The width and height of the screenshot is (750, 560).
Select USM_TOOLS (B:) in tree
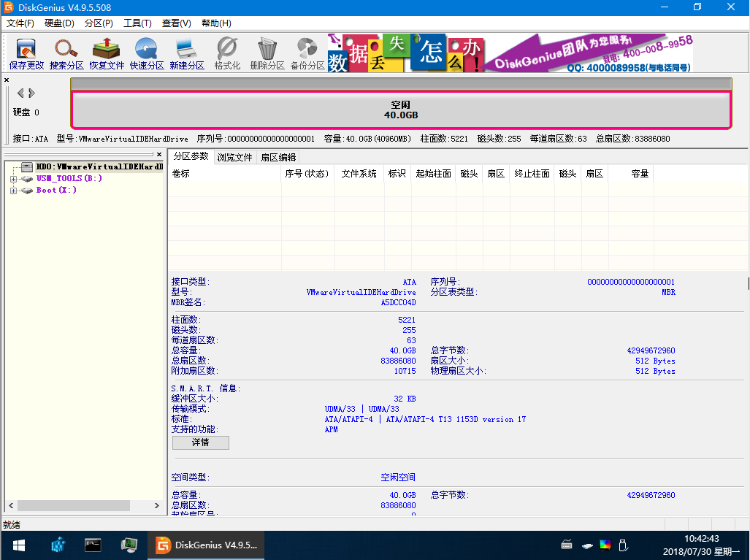69,178
